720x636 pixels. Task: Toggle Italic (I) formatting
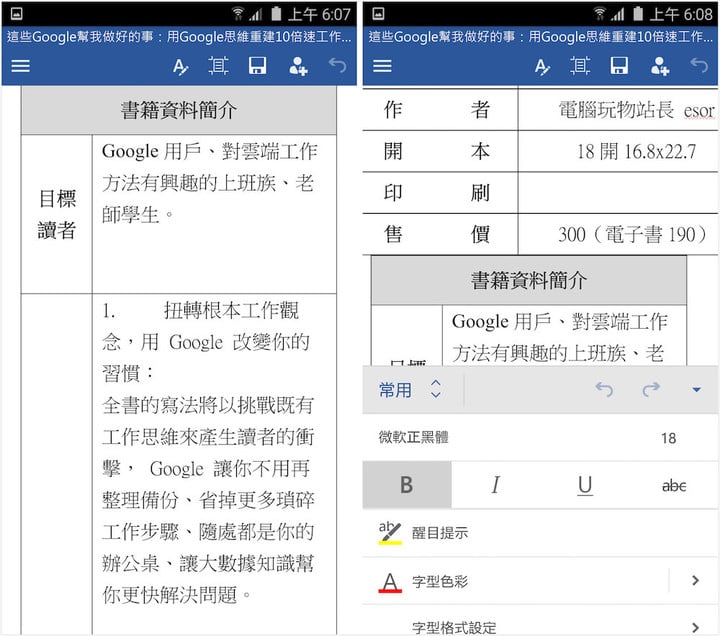pos(495,485)
